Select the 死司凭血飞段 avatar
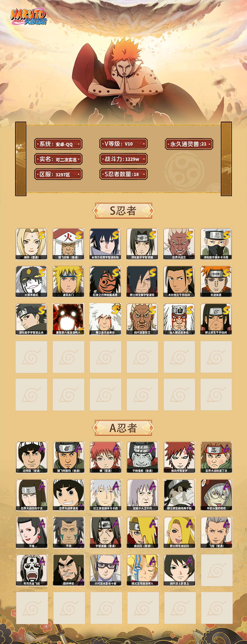 (32, 570)
